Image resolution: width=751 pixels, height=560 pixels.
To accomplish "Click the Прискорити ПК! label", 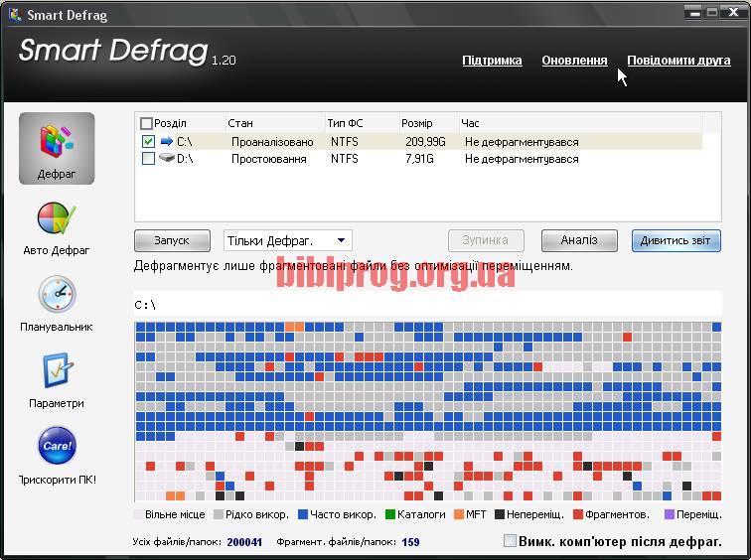I will click(57, 480).
